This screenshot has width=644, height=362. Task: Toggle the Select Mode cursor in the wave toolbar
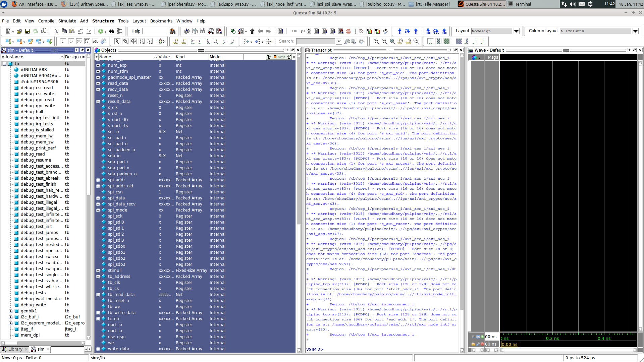coord(117,41)
